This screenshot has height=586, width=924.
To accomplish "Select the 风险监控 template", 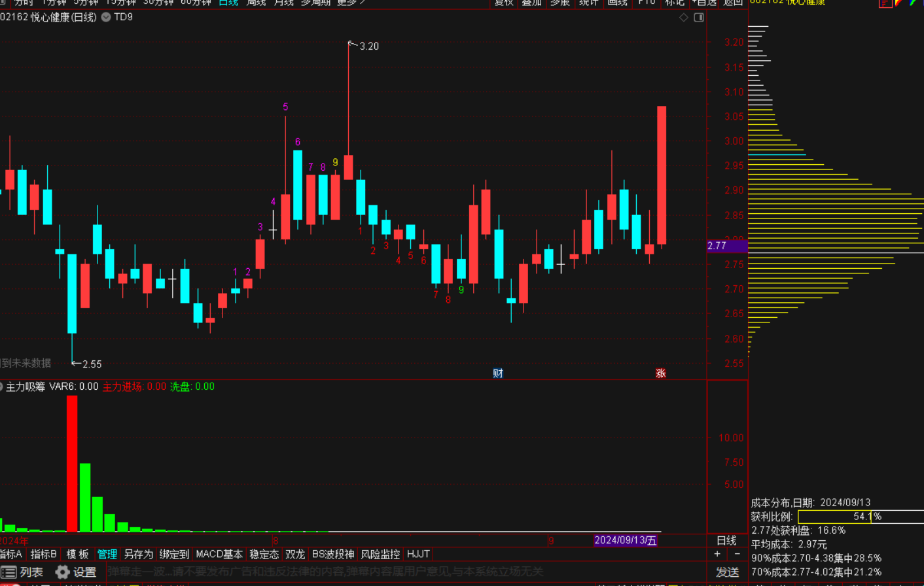I will point(380,554).
